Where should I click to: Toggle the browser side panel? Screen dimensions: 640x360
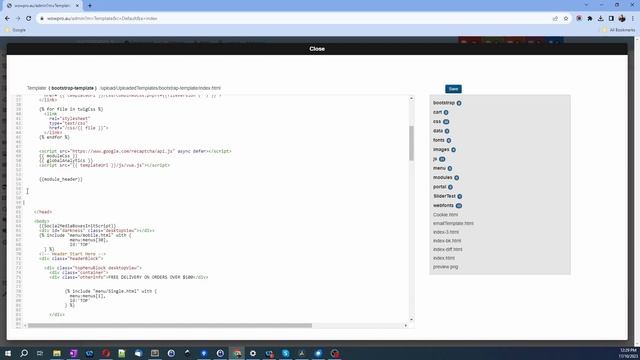(x=611, y=18)
